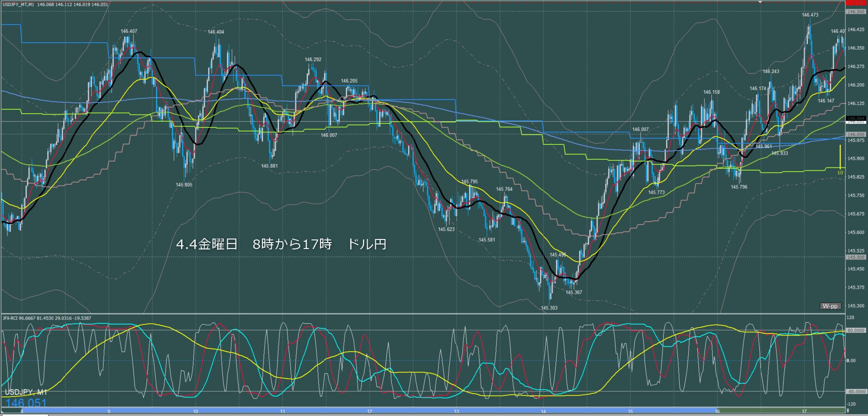Click the 145.581 price label

click(487, 240)
